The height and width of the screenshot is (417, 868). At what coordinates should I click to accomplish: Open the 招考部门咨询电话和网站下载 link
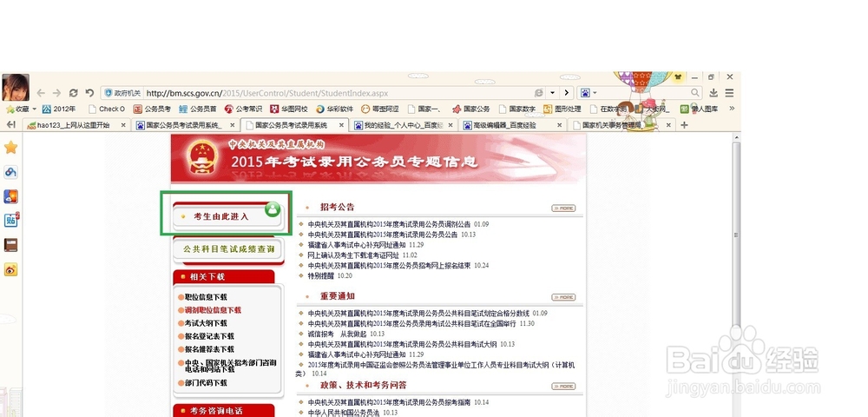pyautogui.click(x=230, y=366)
